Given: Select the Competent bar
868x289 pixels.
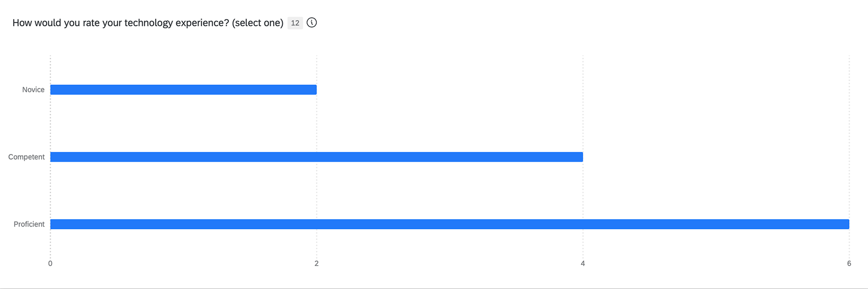Looking at the screenshot, I should point(316,157).
